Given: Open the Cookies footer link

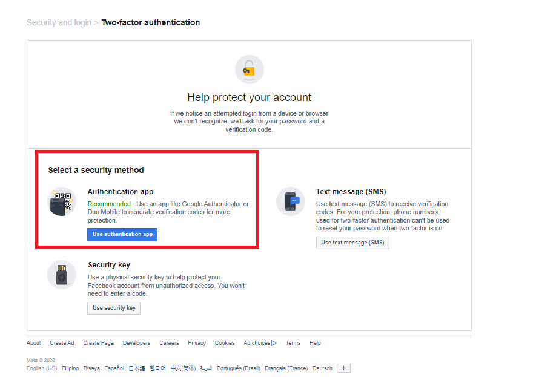Looking at the screenshot, I should pos(225,343).
